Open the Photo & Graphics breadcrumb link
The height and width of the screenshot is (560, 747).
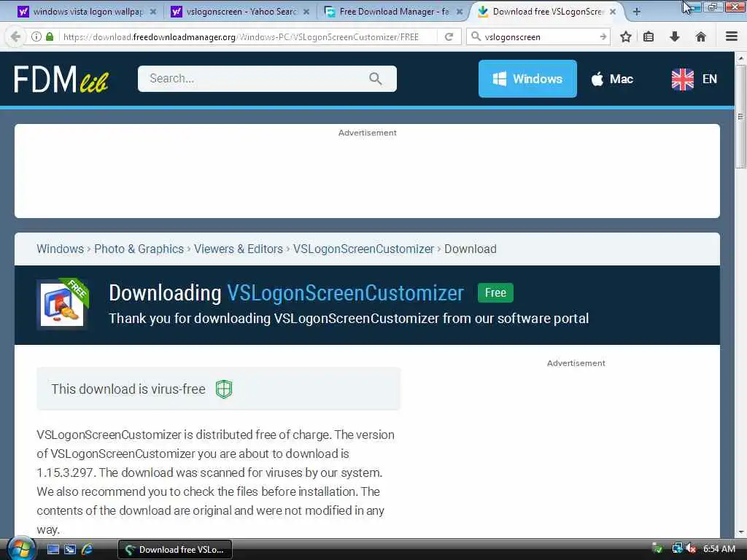[139, 249]
